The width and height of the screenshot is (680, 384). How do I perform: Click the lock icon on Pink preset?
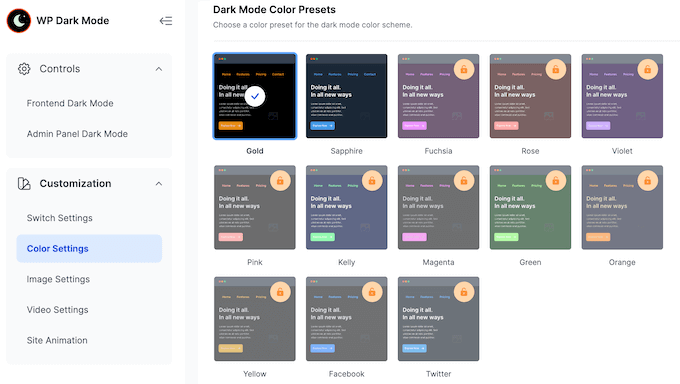click(x=280, y=181)
